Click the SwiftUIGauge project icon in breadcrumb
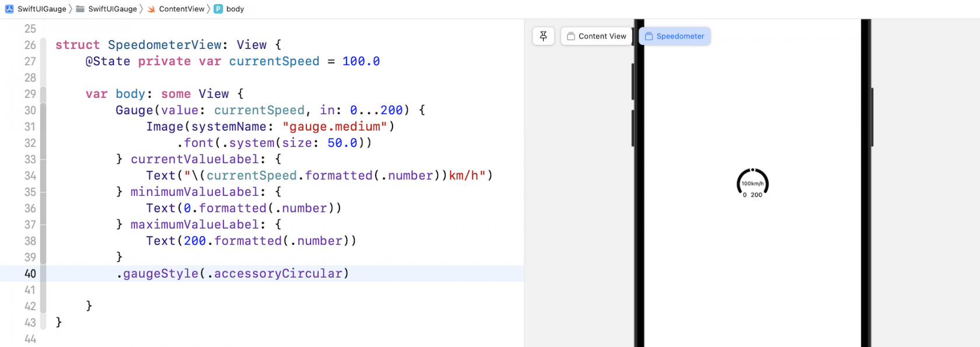 (9, 9)
